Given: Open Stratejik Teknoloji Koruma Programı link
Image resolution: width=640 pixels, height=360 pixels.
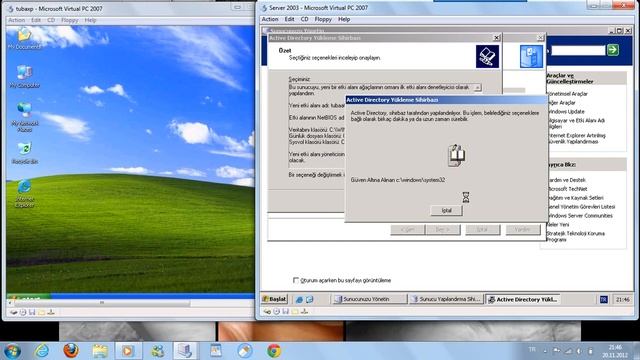Looking at the screenshot, I should pyautogui.click(x=576, y=236).
